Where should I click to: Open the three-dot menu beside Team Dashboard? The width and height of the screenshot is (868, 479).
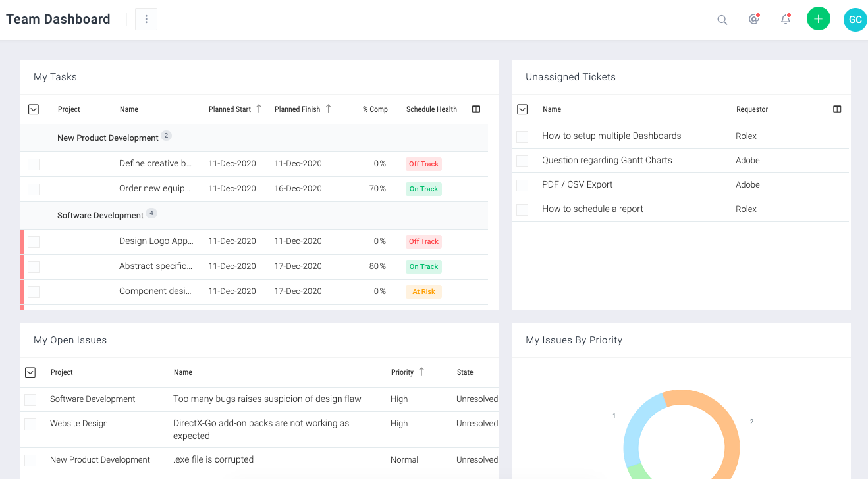[146, 20]
